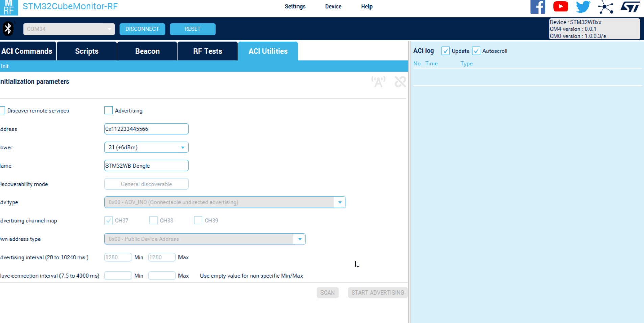Image resolution: width=644 pixels, height=323 pixels.
Task: Click the advertising interval Max field
Action: coord(162,257)
